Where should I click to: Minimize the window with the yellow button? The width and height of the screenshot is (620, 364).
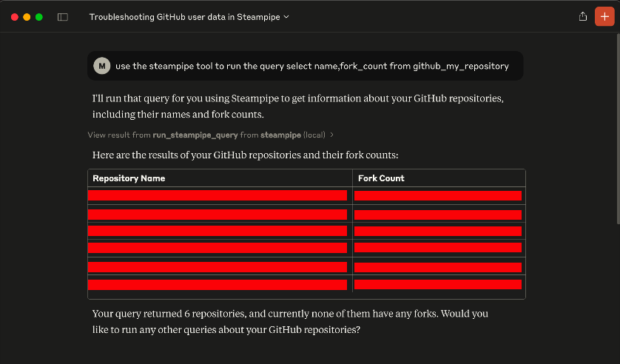point(27,16)
